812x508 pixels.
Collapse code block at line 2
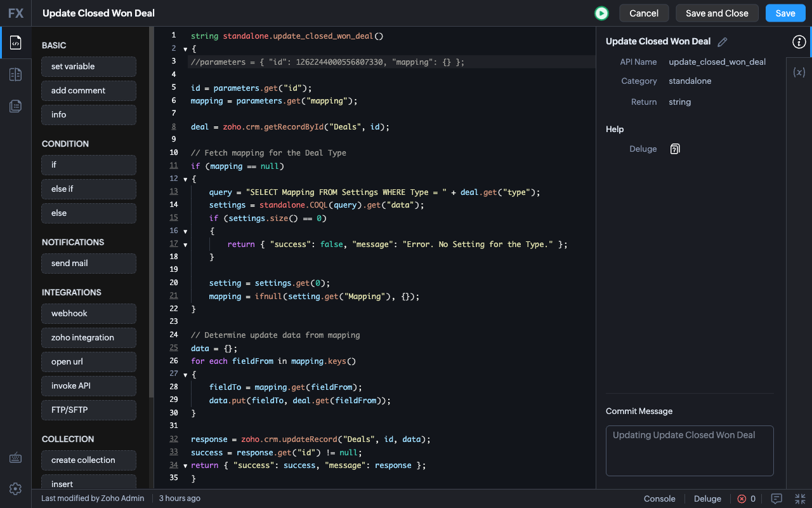click(185, 49)
